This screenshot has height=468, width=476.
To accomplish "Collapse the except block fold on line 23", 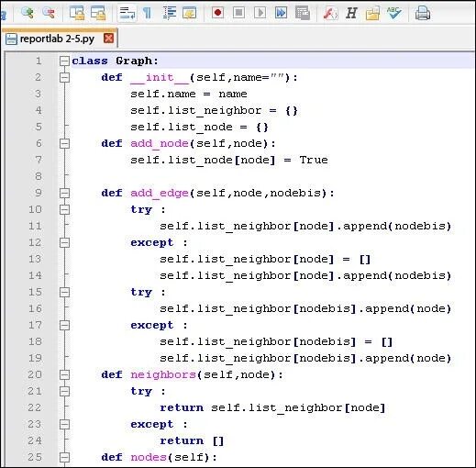I will [64, 424].
